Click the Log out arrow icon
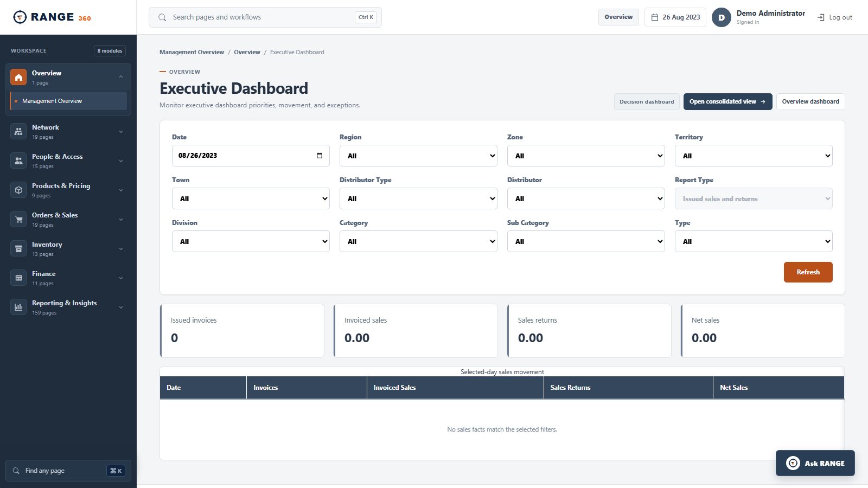The image size is (868, 488). [821, 17]
